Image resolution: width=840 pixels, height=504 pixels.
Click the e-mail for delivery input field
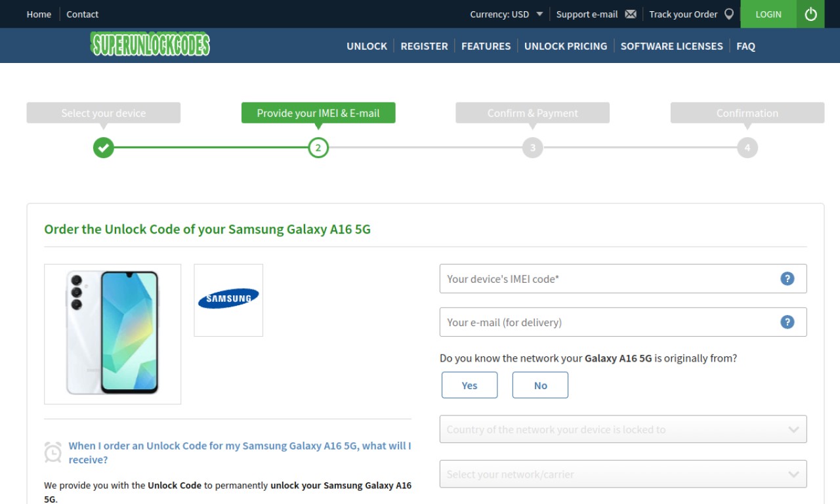[x=623, y=322]
